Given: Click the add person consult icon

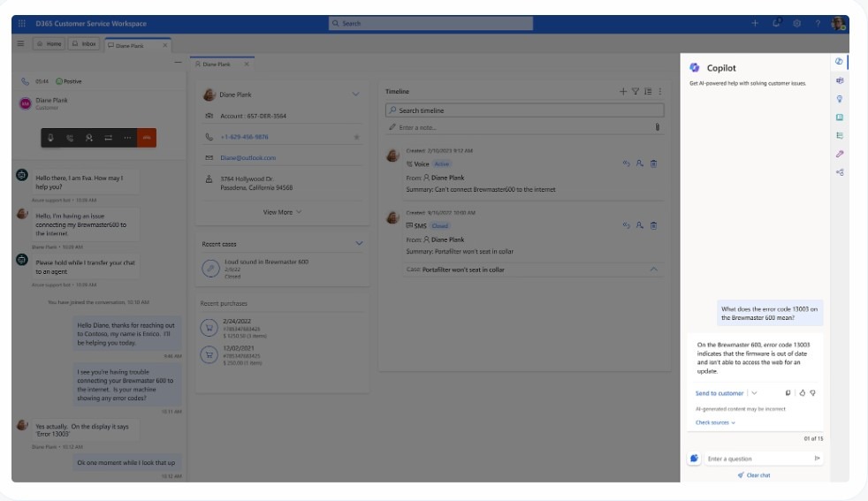Looking at the screenshot, I should point(88,138).
